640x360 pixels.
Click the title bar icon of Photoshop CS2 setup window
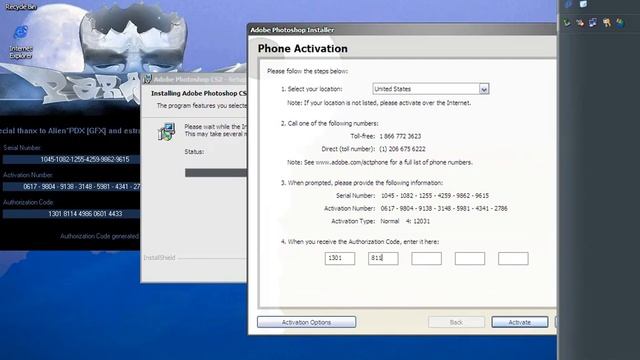(147, 78)
